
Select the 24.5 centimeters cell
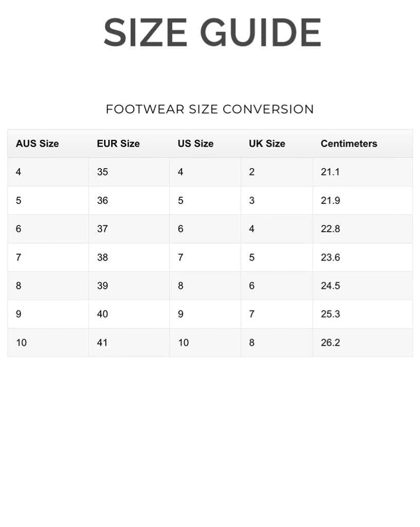(x=330, y=286)
